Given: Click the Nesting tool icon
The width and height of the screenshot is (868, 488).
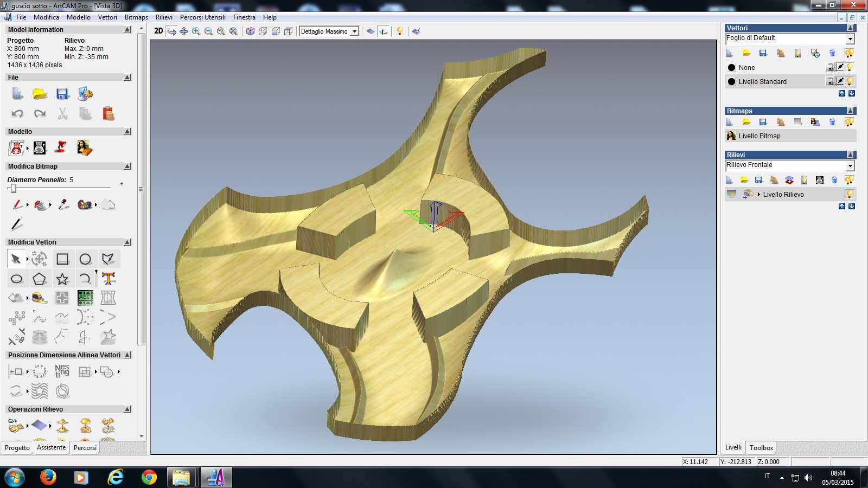Looking at the screenshot, I should pyautogui.click(x=62, y=371).
